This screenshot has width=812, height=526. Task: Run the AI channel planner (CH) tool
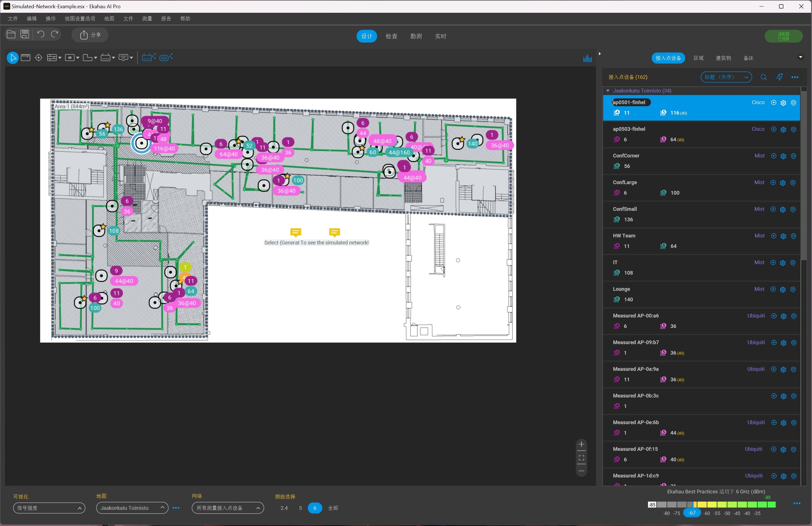click(166, 57)
